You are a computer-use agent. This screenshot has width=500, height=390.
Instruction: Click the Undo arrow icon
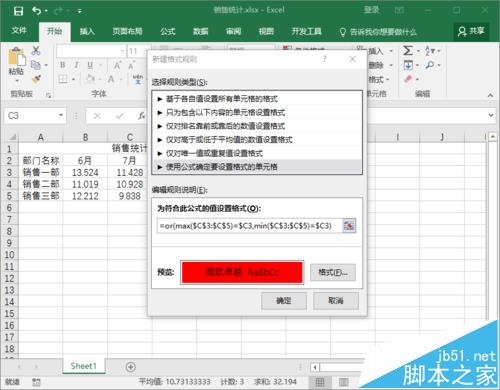tap(36, 11)
